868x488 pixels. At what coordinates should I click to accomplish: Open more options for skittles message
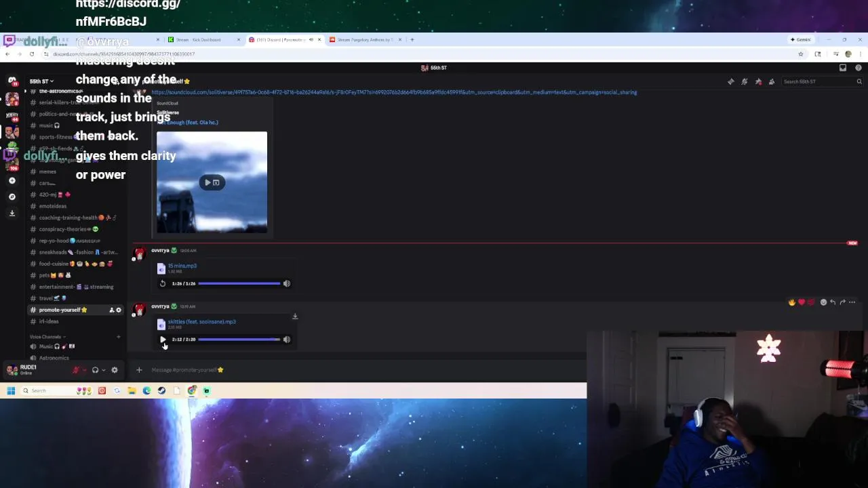tap(852, 302)
